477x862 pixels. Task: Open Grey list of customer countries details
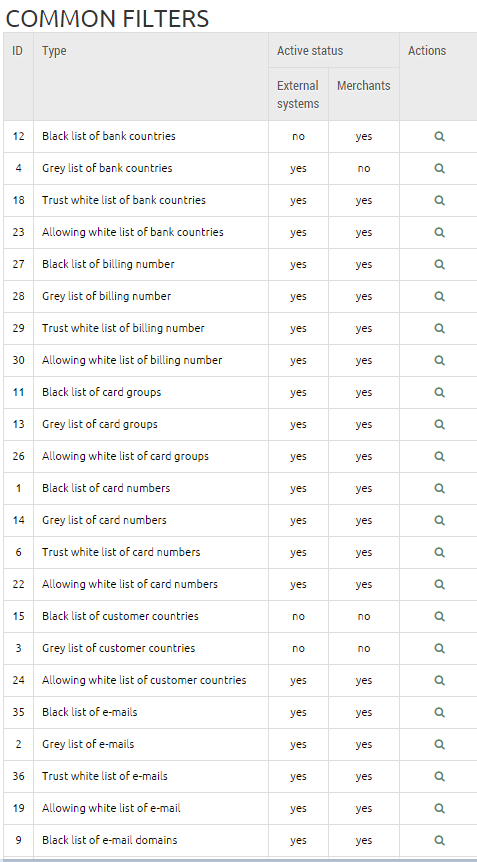coord(439,648)
